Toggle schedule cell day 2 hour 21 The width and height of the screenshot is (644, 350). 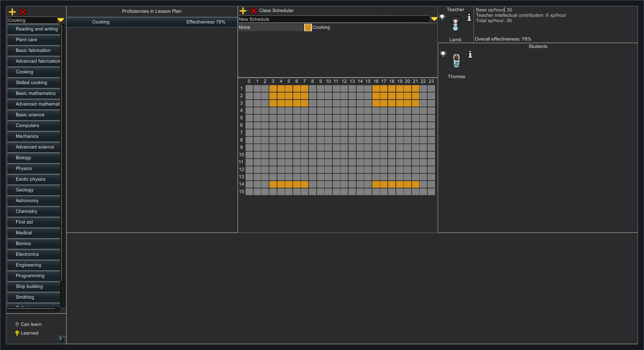click(x=416, y=96)
